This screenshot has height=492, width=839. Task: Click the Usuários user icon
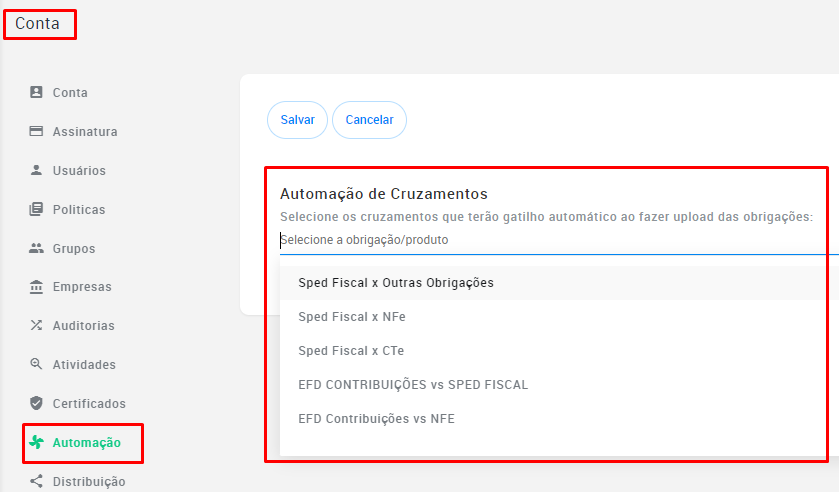click(36, 170)
